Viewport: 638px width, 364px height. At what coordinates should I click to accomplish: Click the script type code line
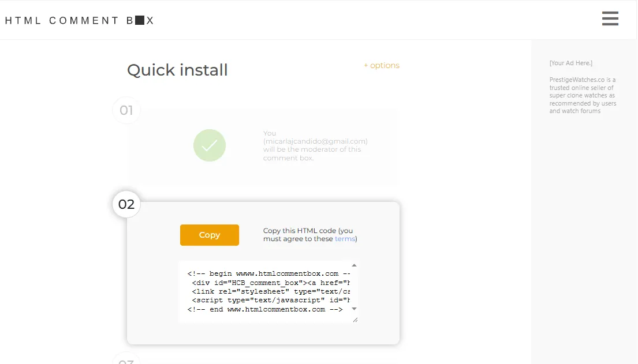pyautogui.click(x=271, y=300)
